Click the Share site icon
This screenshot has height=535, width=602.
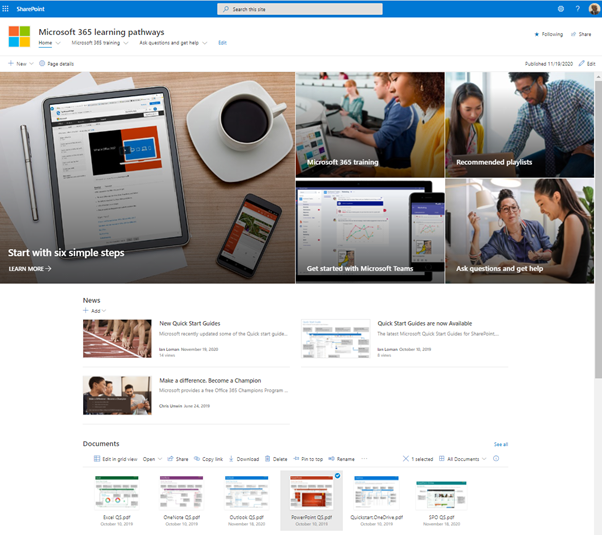click(x=573, y=34)
